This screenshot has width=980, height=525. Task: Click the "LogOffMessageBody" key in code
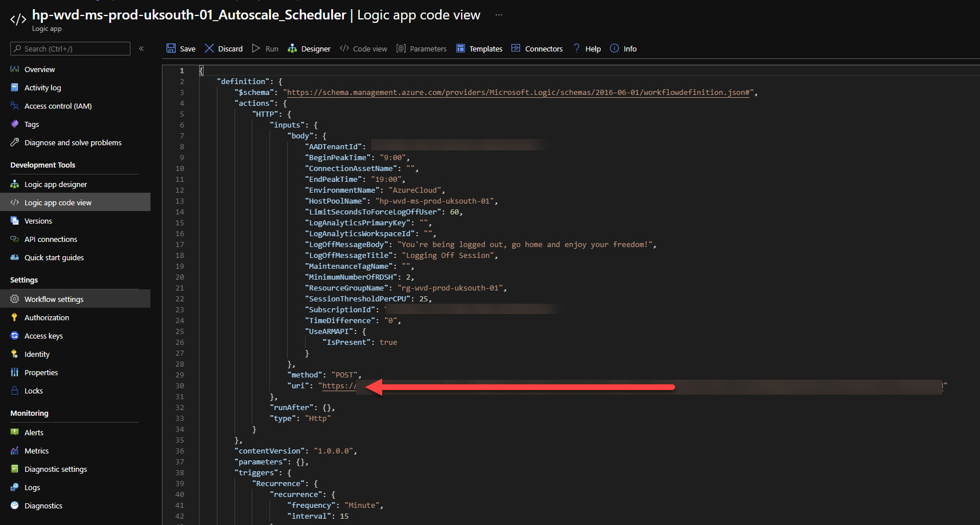point(347,244)
